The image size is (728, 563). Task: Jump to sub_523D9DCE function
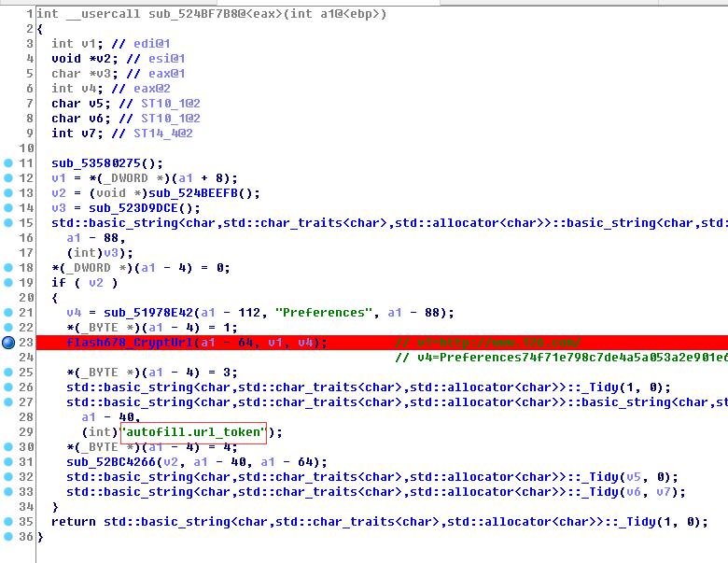[x=133, y=207]
